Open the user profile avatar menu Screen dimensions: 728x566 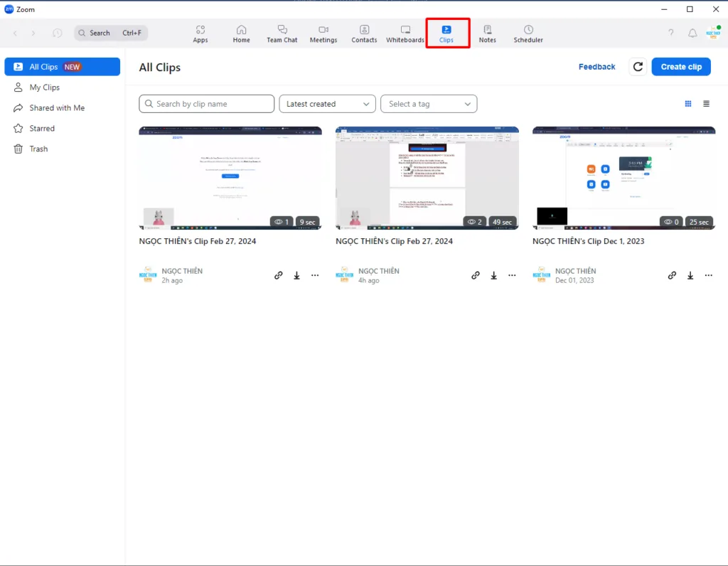tap(712, 33)
